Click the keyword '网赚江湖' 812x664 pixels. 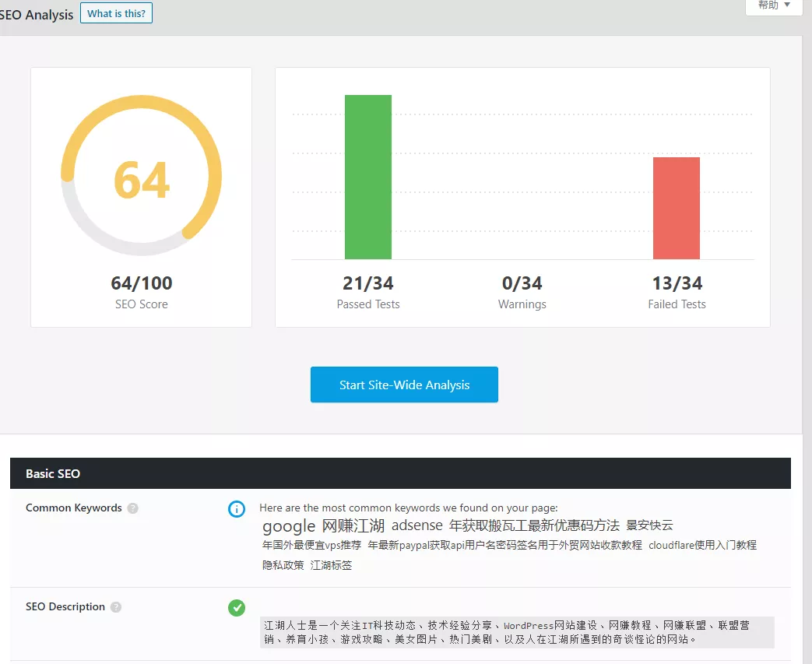click(353, 525)
